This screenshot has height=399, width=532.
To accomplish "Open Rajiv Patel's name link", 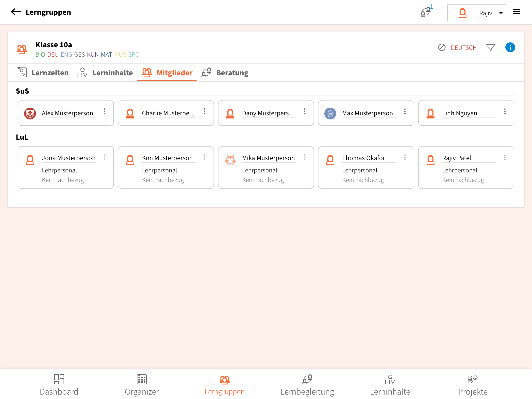I will tap(456, 158).
